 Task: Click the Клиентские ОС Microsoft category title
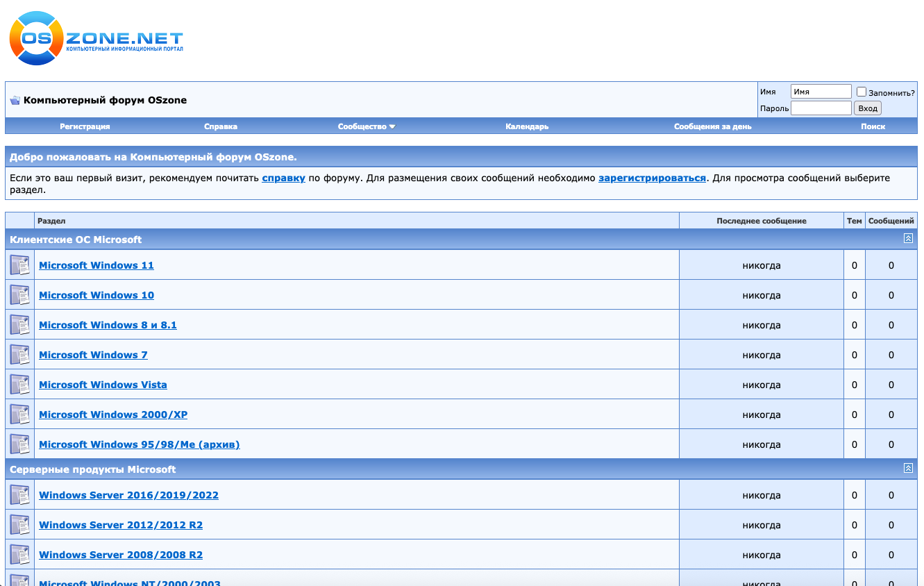[76, 240]
